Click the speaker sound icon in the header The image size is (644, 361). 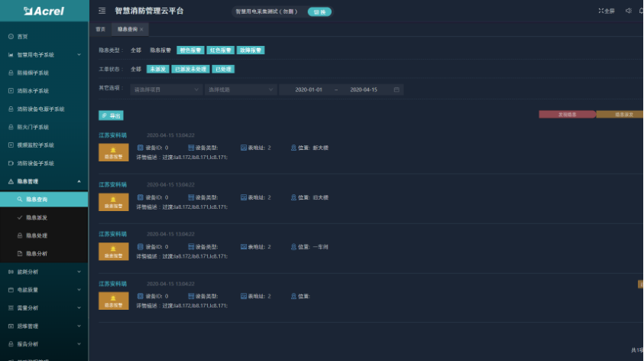[628, 11]
